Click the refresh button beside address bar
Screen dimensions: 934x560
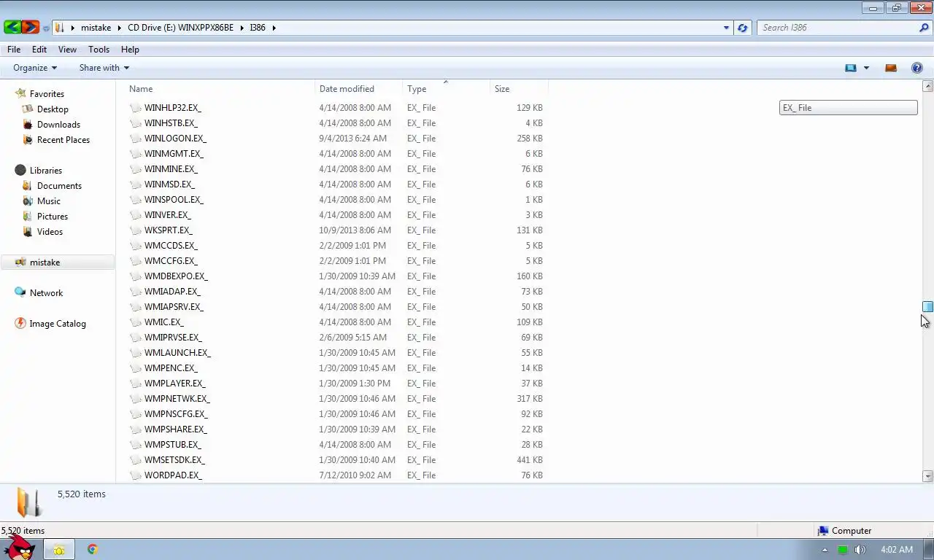pyautogui.click(x=743, y=28)
